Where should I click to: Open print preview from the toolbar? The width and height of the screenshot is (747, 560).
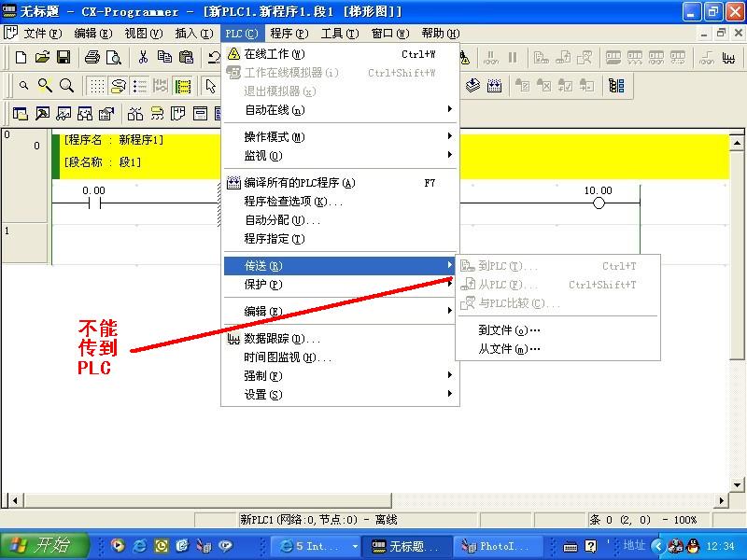click(x=113, y=58)
